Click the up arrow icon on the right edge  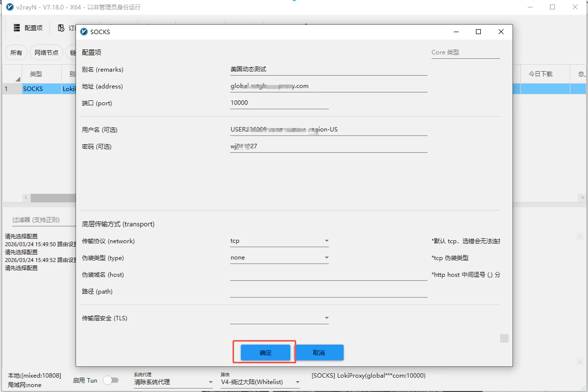coord(581,236)
